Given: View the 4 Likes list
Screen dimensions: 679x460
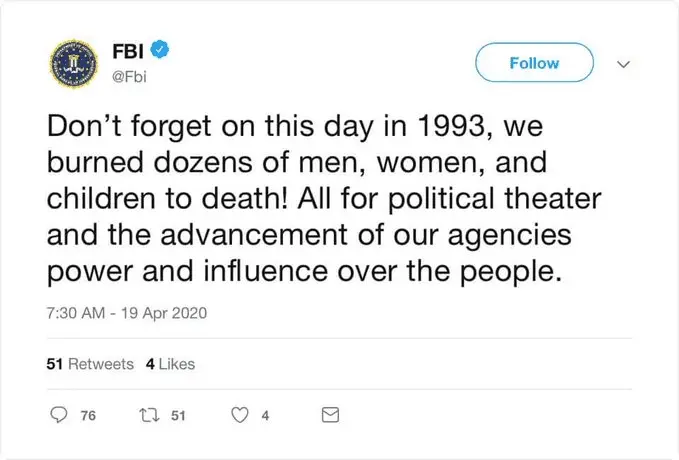Looking at the screenshot, I should click(x=170, y=364).
